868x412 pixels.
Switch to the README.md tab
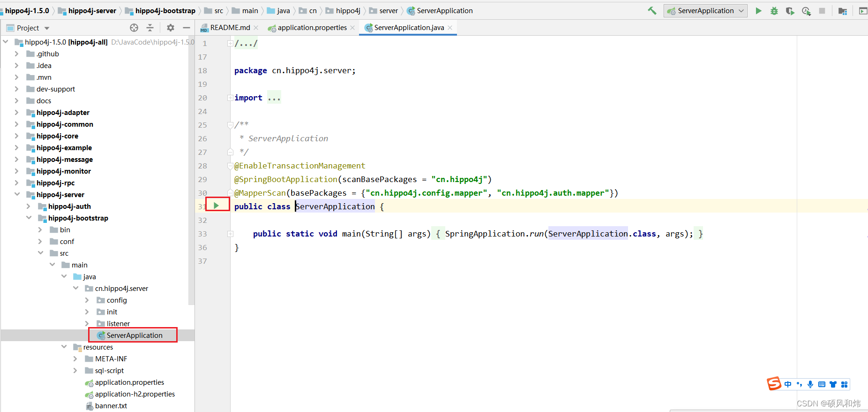[230, 28]
